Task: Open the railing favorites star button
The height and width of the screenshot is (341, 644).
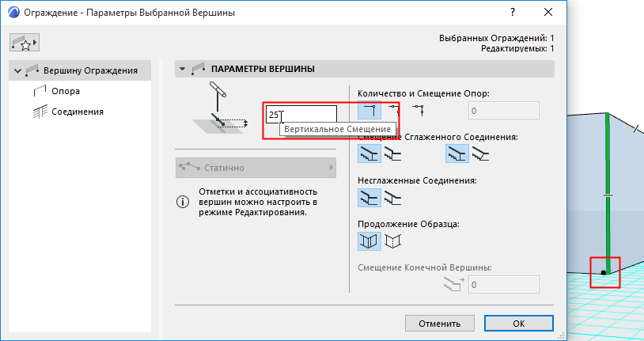Action: 23,43
